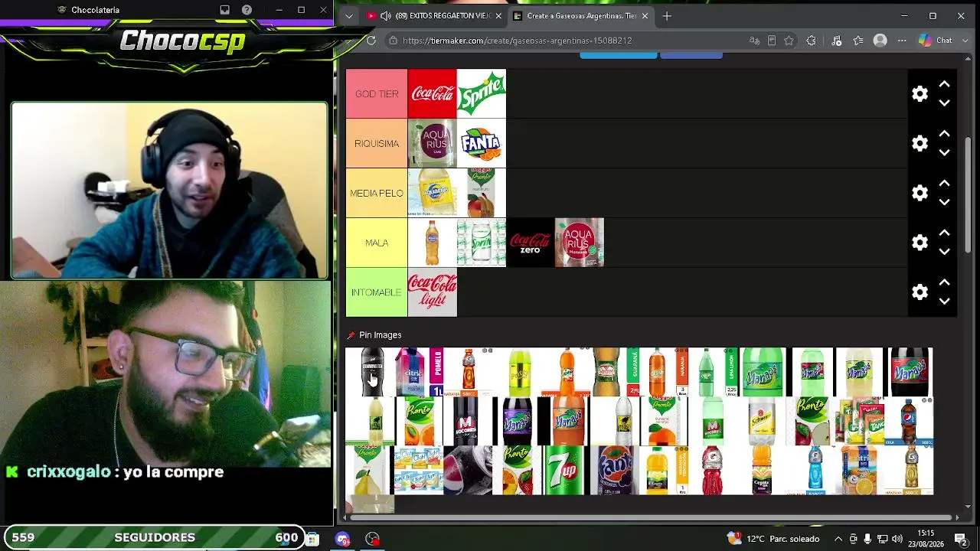Viewport: 980px width, 551px height.
Task: Select the purple Fanta can image in pool
Action: pos(614,470)
